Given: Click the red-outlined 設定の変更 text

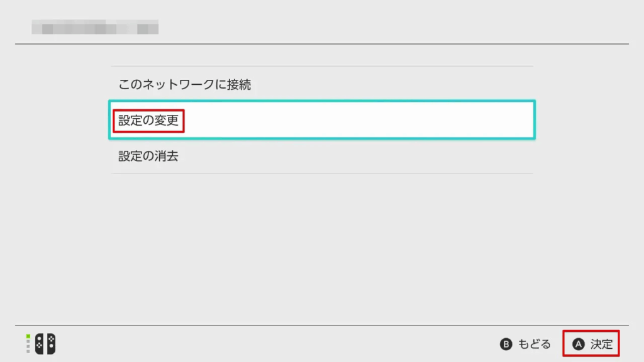Looking at the screenshot, I should click(x=148, y=119).
